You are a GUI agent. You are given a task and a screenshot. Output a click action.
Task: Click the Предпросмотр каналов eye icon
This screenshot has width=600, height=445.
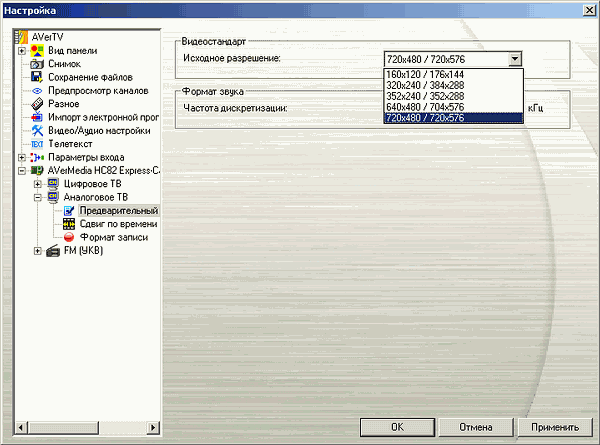[37, 90]
